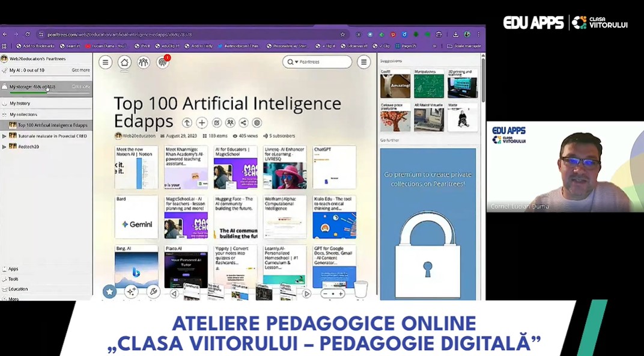Click browser back arrow

click(5, 34)
